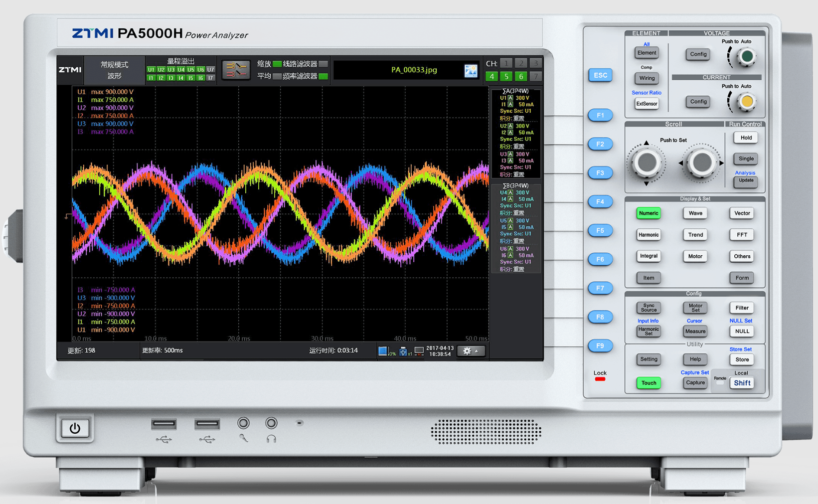The height and width of the screenshot is (504, 818).
Task: Select the Harmonic display mode
Action: (x=648, y=235)
